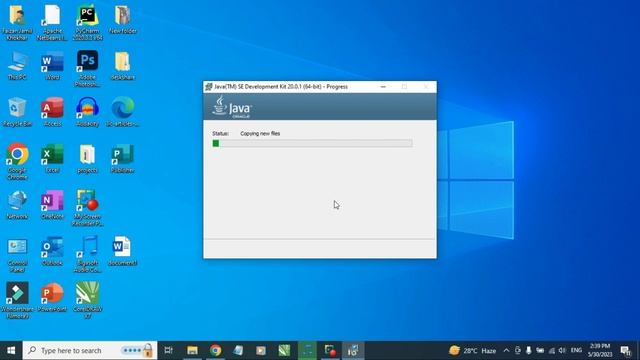Image resolution: width=640 pixels, height=360 pixels.
Task: Open the notification center icon
Action: 625,351
